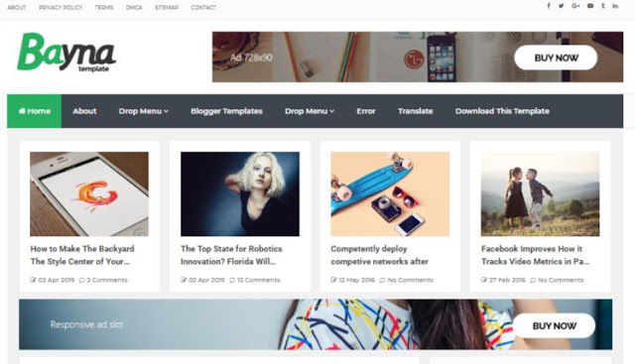Open the Sitemap link

coord(167,7)
